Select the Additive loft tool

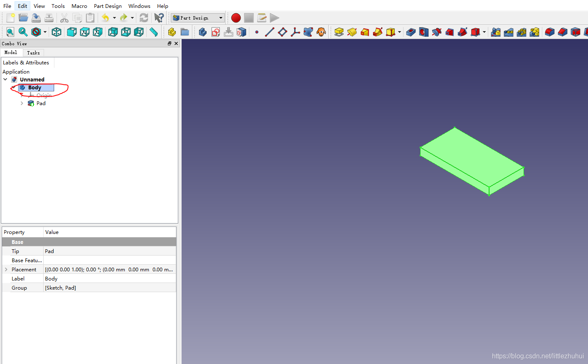click(x=364, y=32)
